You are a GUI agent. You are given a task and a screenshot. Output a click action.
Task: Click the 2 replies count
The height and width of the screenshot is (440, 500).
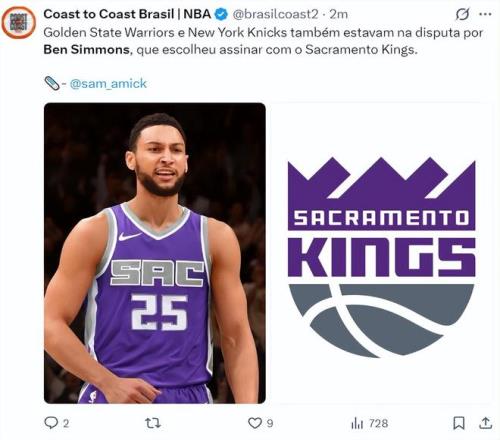66,423
